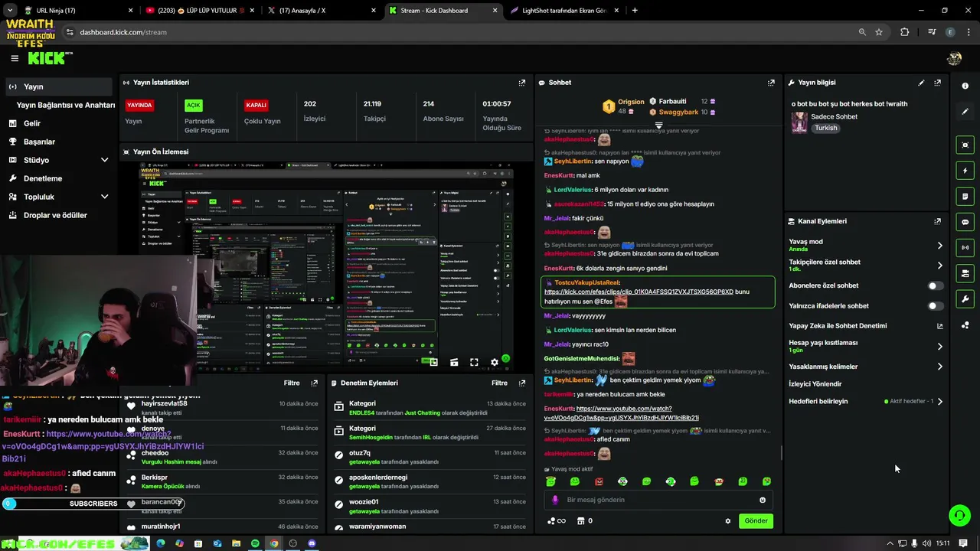The height and width of the screenshot is (551, 980).
Task: Enable Yalnızca ifadelerle sohbet toggle
Action: click(x=936, y=306)
